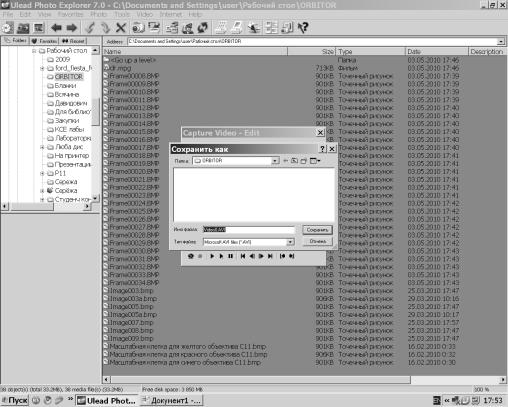
Task: Open the Internet menu
Action: (x=171, y=14)
